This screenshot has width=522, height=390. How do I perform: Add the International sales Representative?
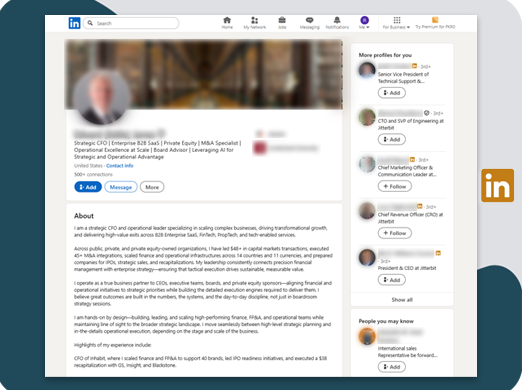(392, 367)
